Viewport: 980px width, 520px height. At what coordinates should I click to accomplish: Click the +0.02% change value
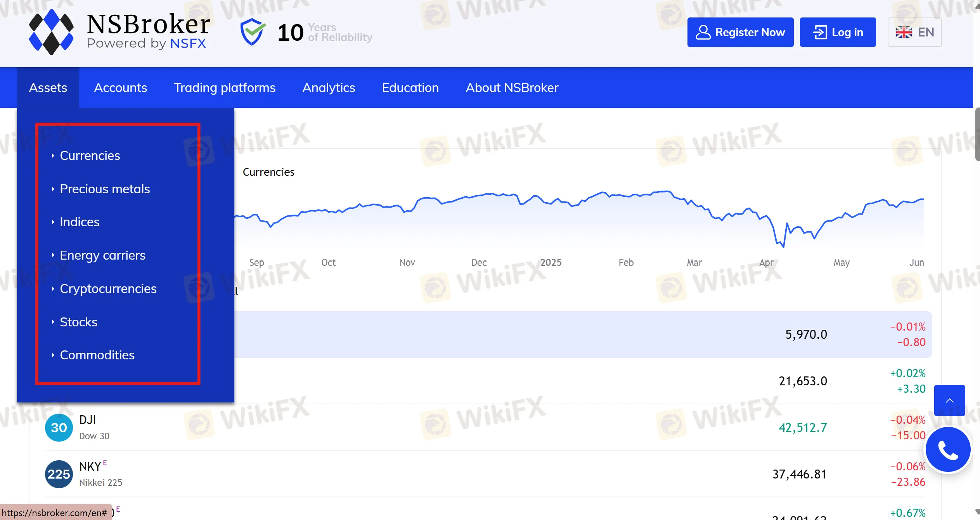point(908,373)
